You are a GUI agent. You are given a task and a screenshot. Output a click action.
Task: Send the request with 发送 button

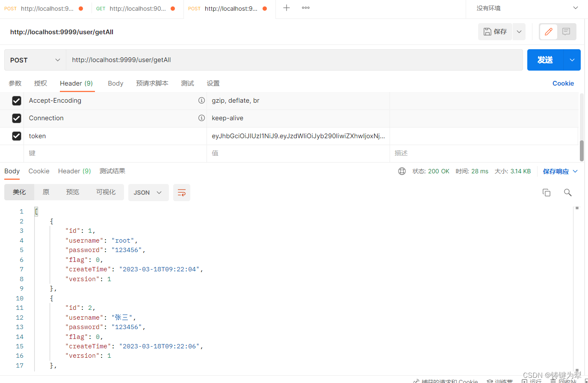coord(545,60)
